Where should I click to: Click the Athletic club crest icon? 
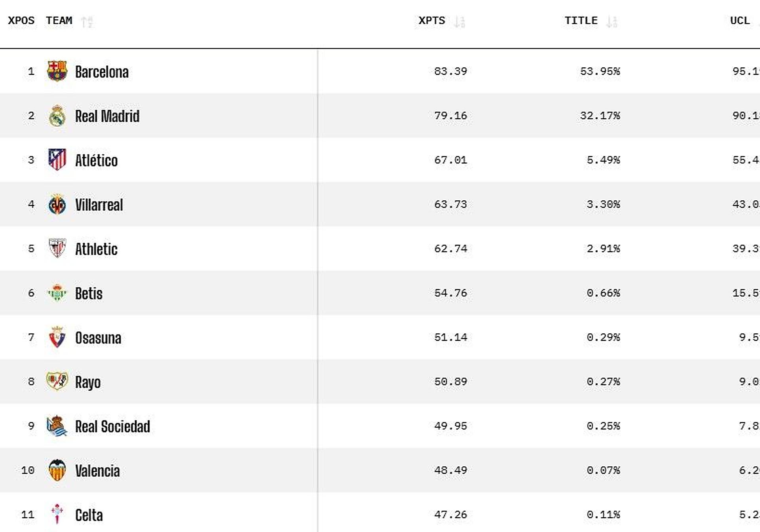[57, 249]
